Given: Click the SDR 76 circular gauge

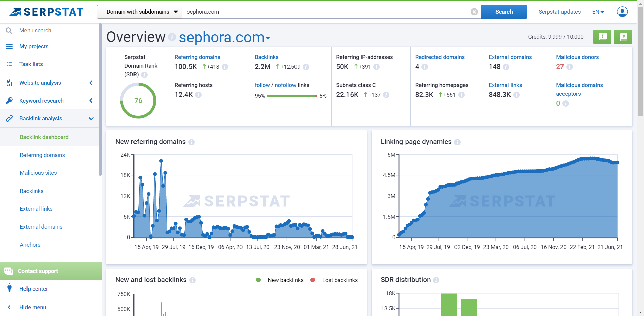Looking at the screenshot, I should [138, 101].
